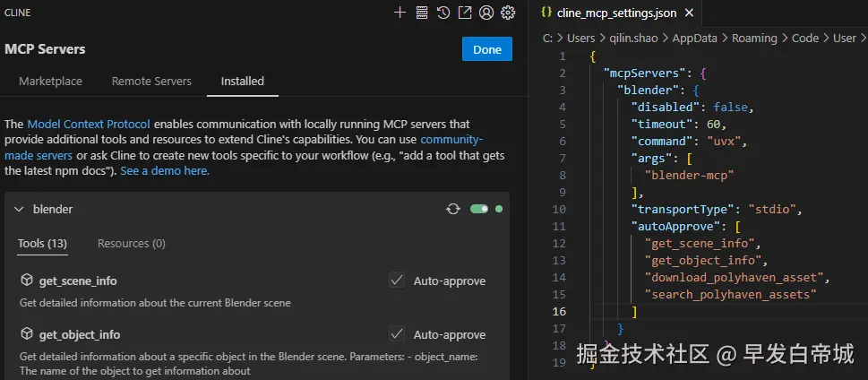Open the See a demo here link

(x=165, y=170)
